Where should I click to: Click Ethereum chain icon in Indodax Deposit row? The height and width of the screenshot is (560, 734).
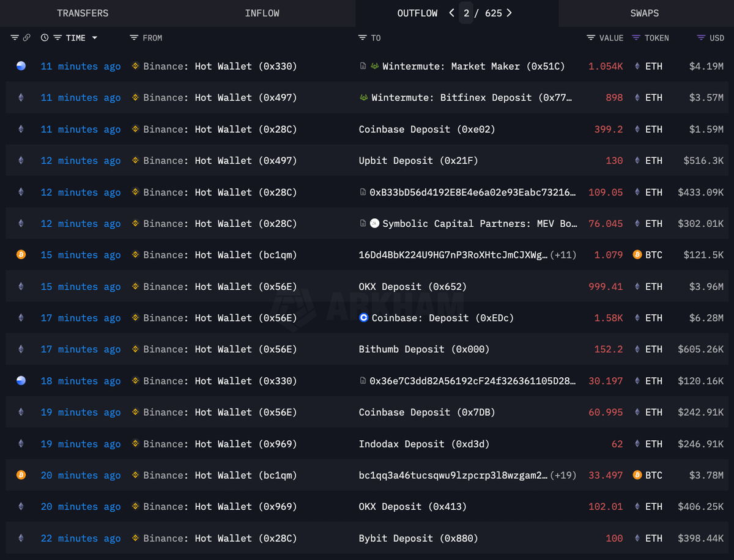(x=21, y=444)
